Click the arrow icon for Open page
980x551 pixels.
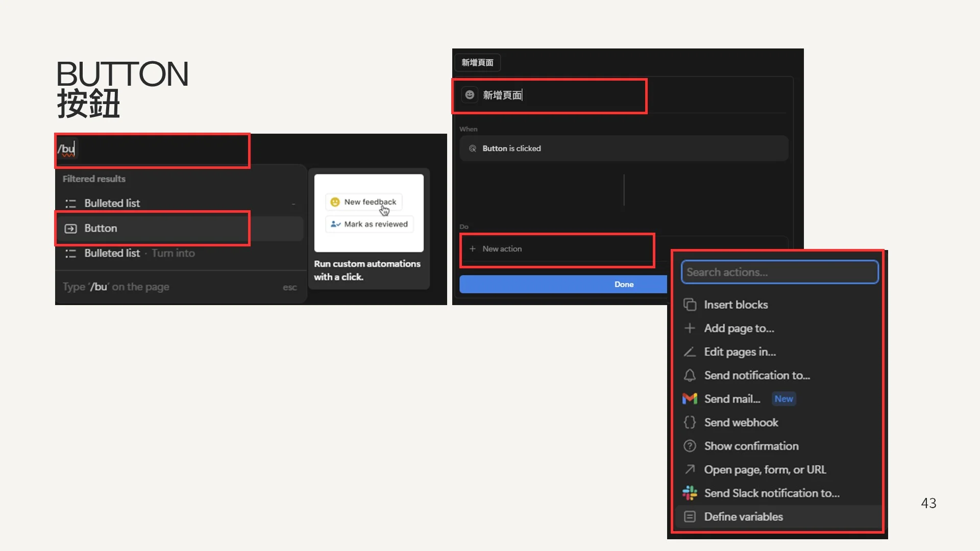(x=690, y=469)
